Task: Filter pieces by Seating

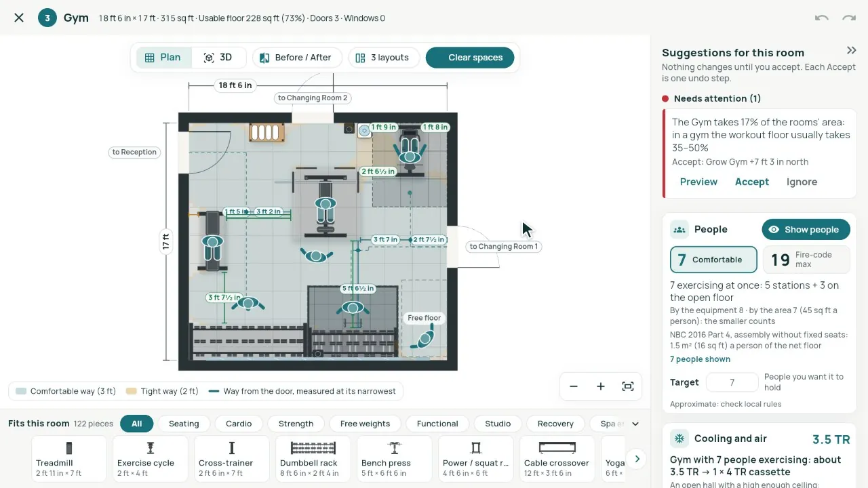Action: click(x=184, y=424)
